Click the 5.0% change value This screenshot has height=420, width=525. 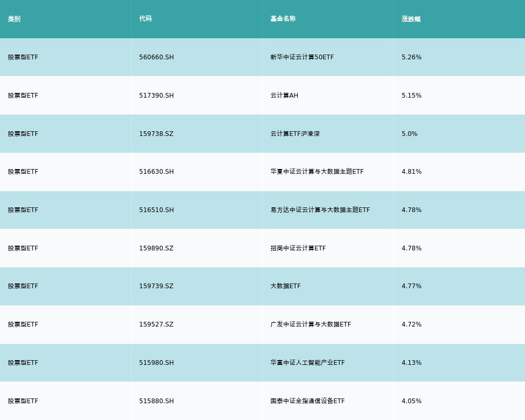409,134
